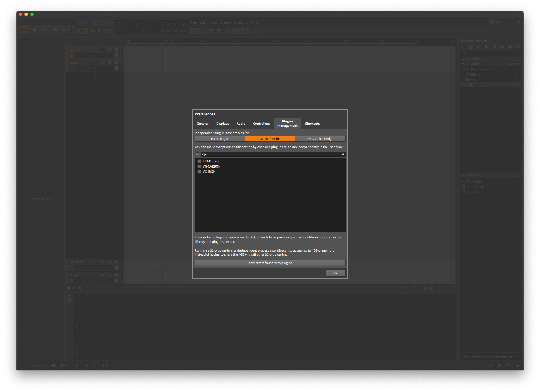Toggle the arranger loop icon
The width and height of the screenshot is (540, 392).
tap(95, 23)
